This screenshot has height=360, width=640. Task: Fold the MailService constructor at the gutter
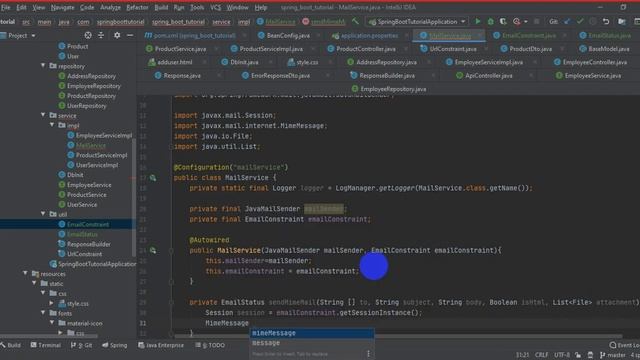[x=171, y=251]
